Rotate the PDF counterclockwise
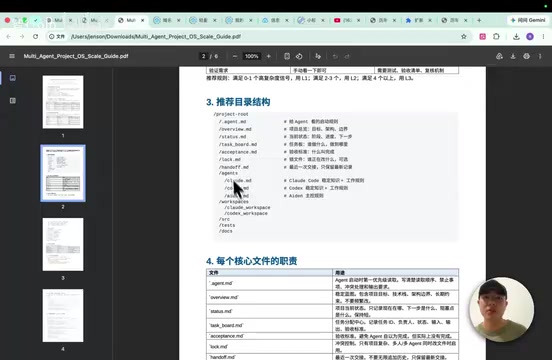 point(299,56)
